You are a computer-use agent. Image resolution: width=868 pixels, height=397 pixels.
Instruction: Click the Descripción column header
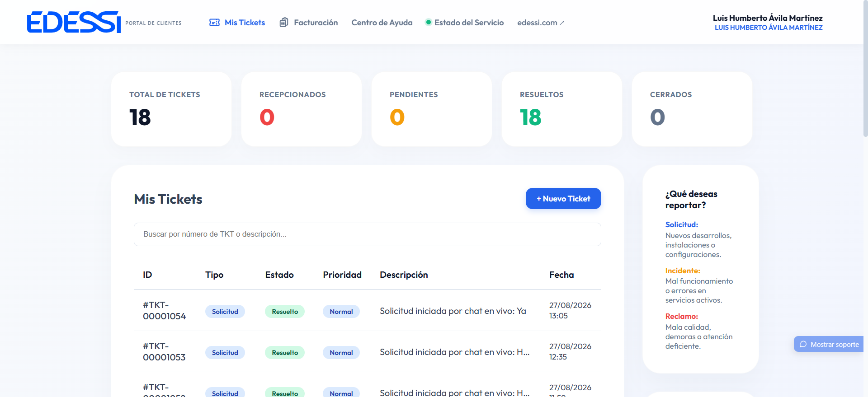(x=404, y=275)
